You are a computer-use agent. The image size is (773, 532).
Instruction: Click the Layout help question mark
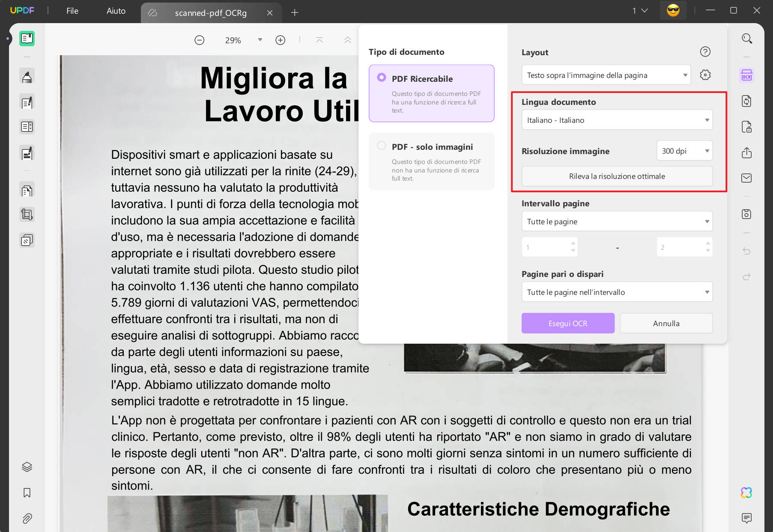point(705,52)
